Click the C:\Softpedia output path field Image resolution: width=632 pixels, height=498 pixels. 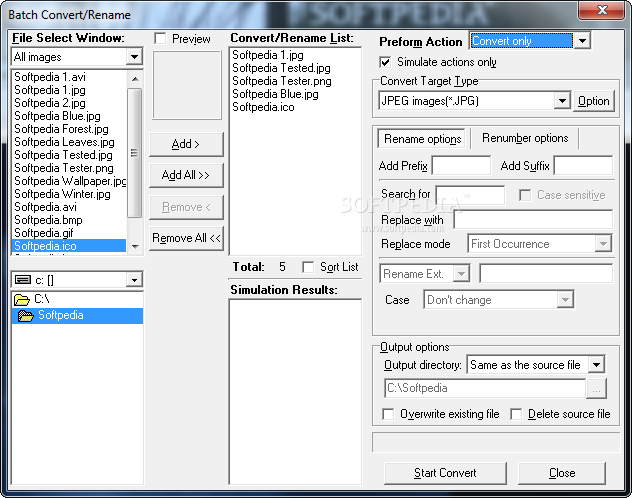[x=485, y=388]
